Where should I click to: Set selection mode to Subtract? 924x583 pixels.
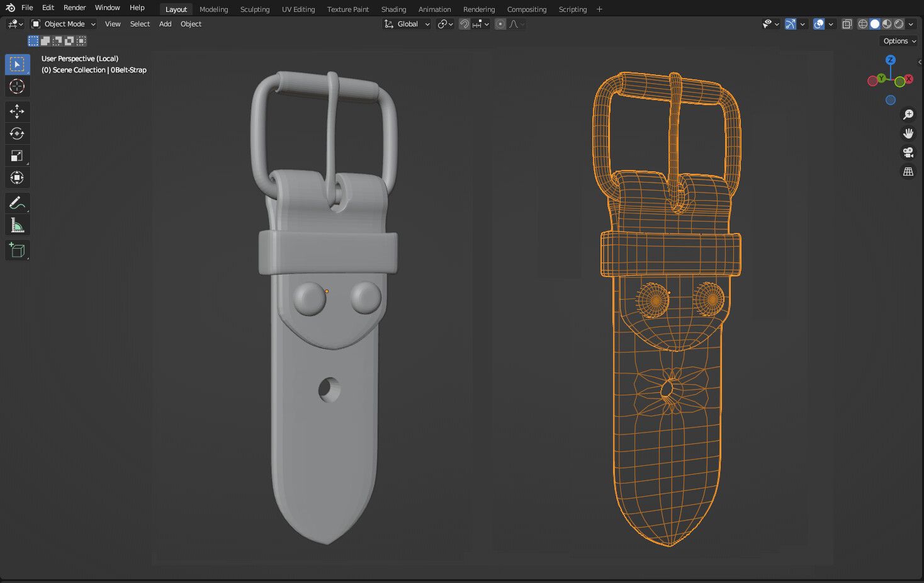[57, 41]
